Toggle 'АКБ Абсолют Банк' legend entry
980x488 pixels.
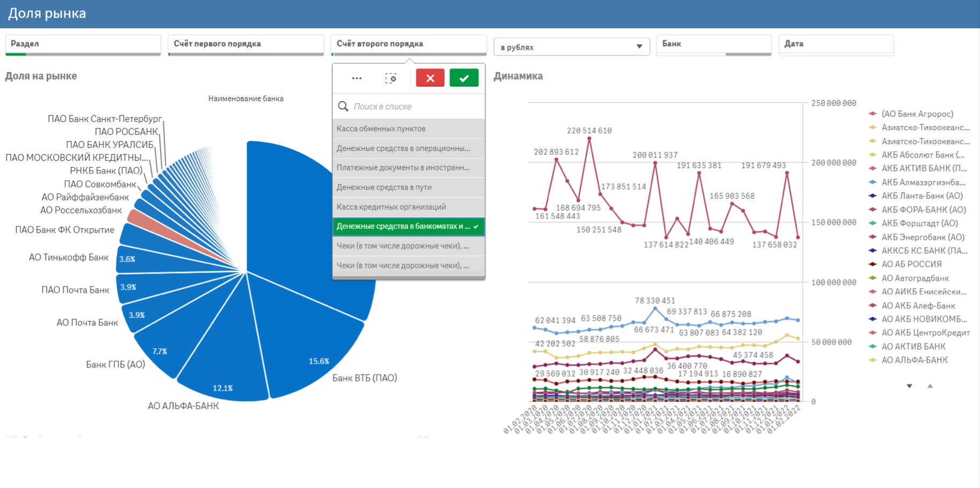pyautogui.click(x=917, y=155)
